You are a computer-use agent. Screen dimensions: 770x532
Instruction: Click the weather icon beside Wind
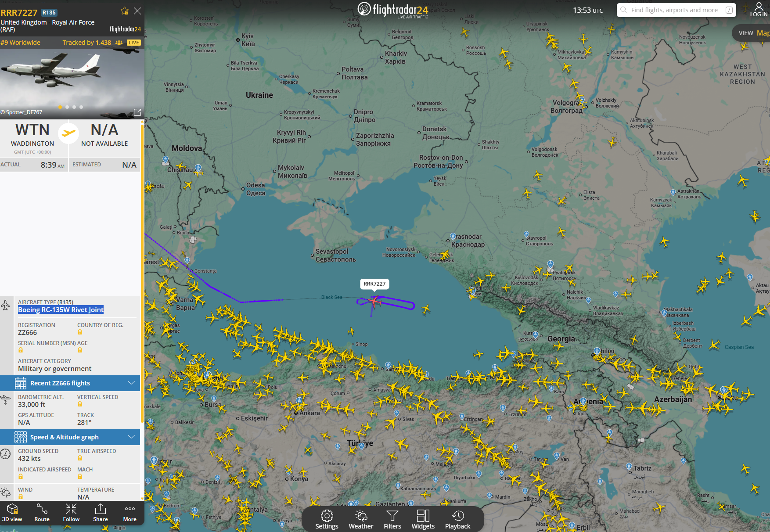(5, 492)
